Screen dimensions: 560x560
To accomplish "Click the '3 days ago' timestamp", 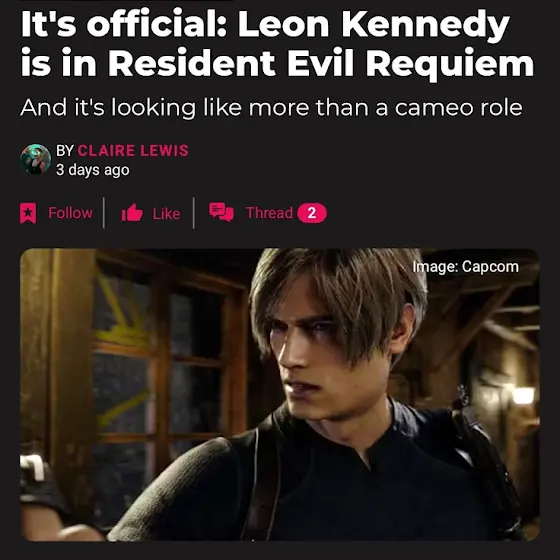I will tap(92, 170).
